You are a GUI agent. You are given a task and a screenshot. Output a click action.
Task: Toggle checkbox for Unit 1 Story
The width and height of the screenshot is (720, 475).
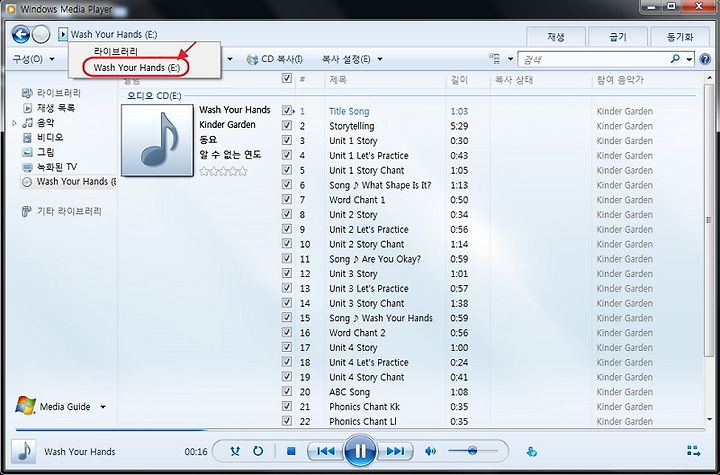click(x=287, y=140)
